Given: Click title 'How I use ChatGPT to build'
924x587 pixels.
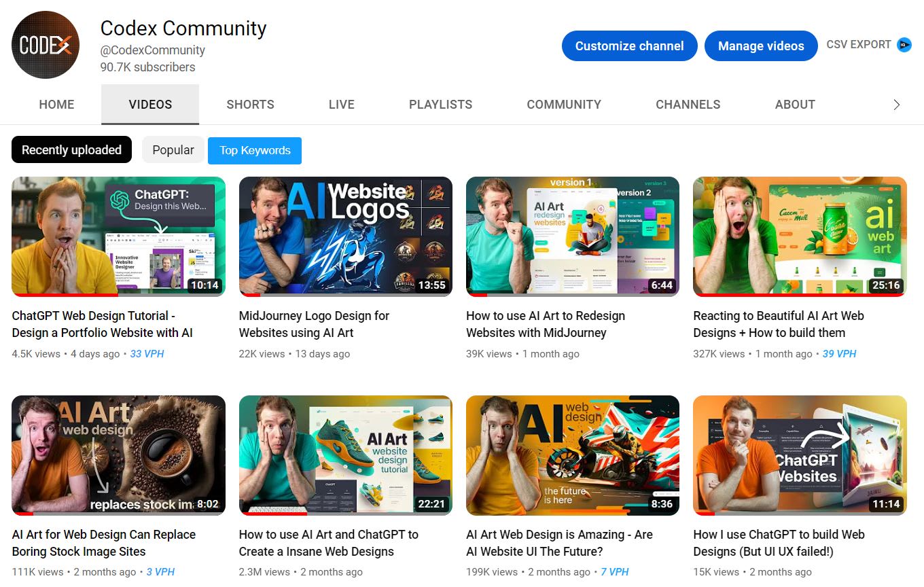Looking at the screenshot, I should click(x=779, y=543).
